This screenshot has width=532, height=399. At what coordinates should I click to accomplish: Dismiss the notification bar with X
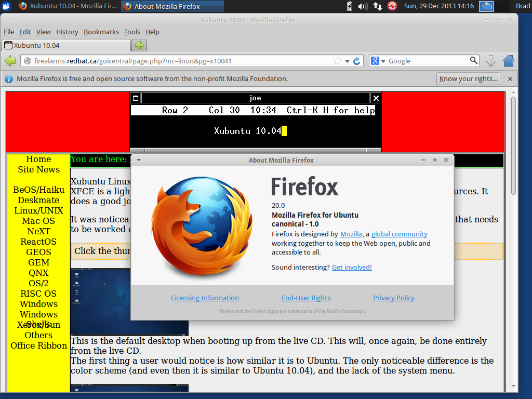[510, 79]
